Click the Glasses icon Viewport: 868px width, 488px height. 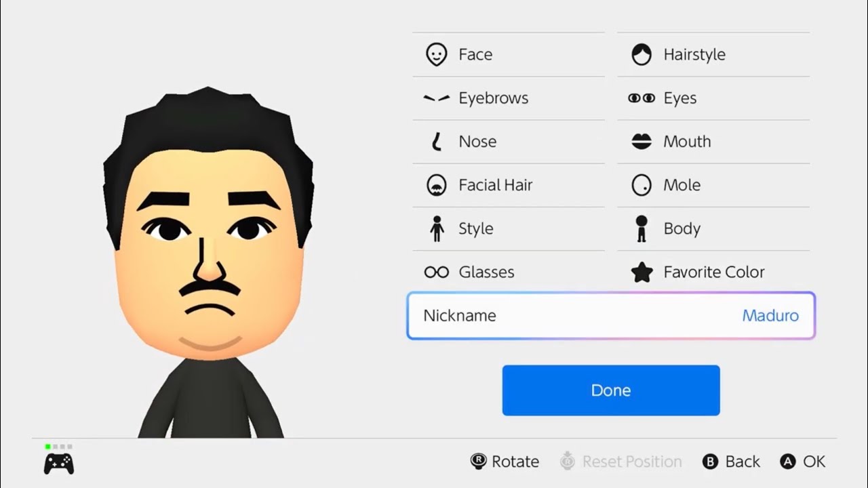437,272
